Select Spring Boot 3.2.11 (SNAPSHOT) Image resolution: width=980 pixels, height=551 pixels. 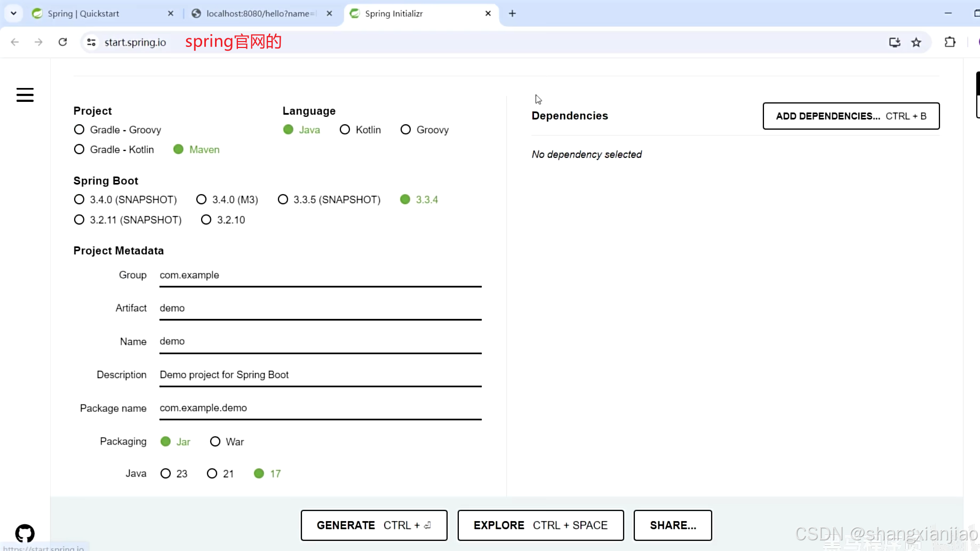pos(128,220)
